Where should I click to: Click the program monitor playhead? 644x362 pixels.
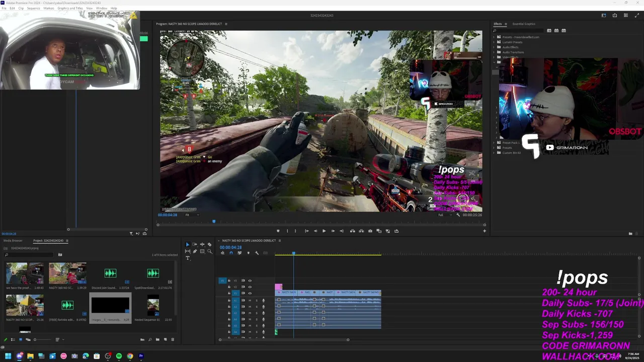tap(214, 221)
